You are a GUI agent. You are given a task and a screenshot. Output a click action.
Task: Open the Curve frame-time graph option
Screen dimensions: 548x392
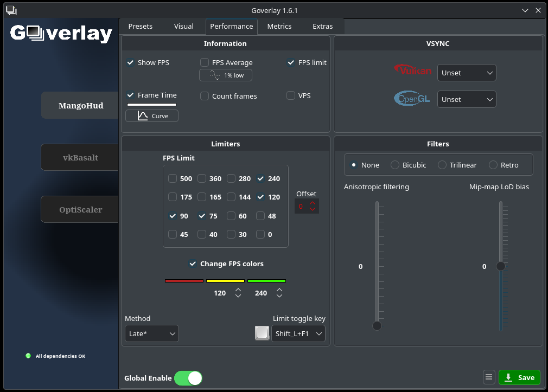[x=152, y=116]
